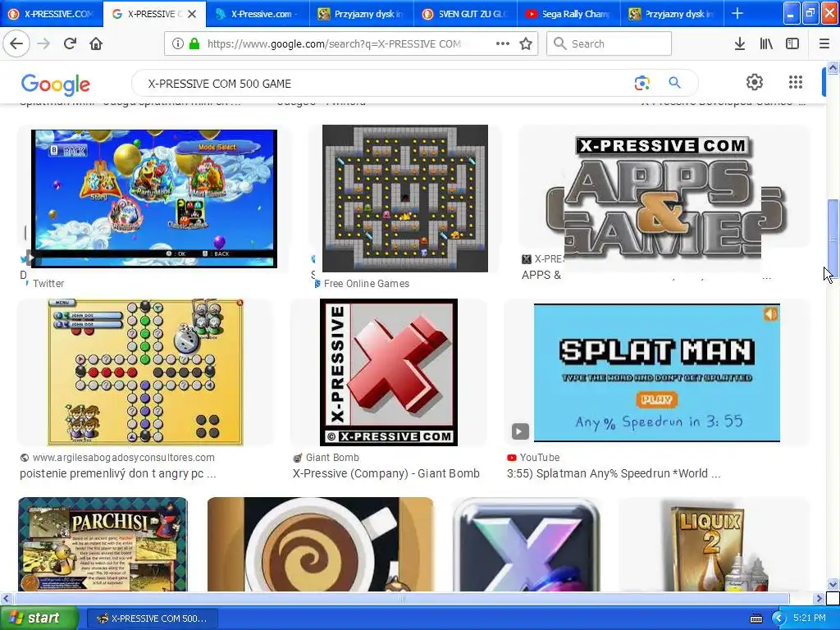840x630 pixels.
Task: Switch to the Sega Rally YouTube tab
Action: click(x=569, y=14)
